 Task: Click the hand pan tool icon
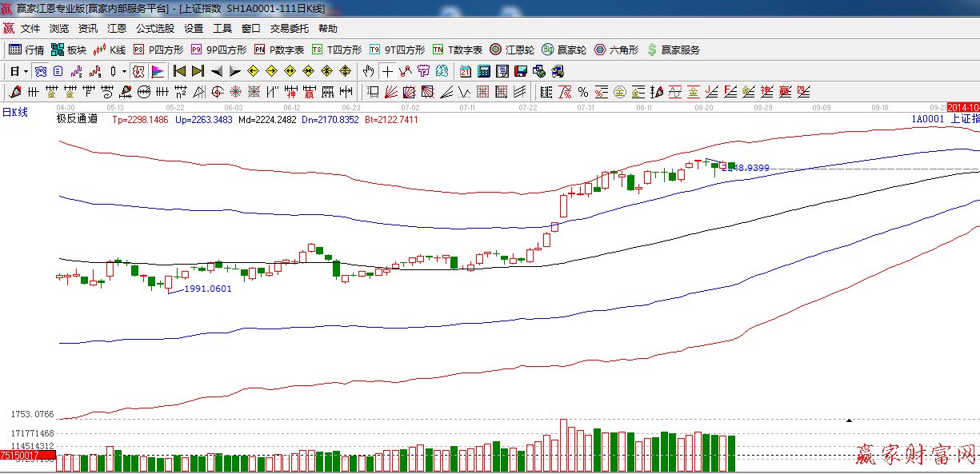click(368, 71)
